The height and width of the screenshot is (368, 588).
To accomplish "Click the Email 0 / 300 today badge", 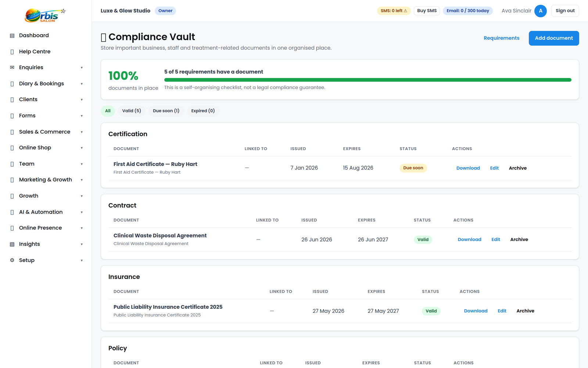I will click(468, 11).
